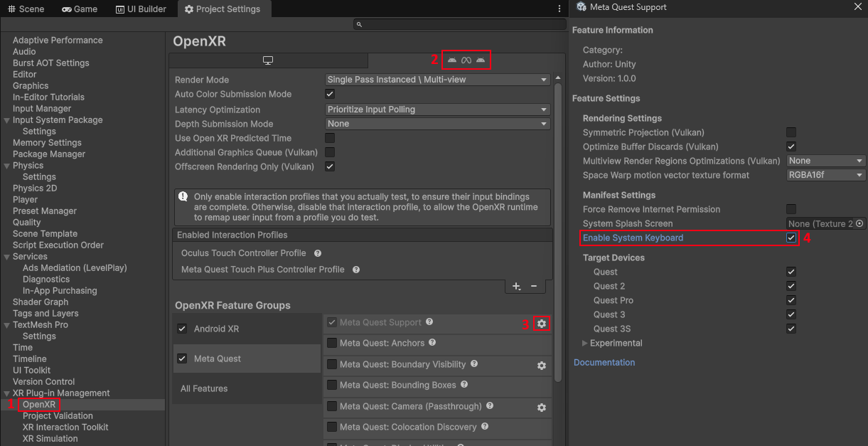Show help for Meta Quest Touch Plus Profile
The image size is (868, 446).
[356, 270]
